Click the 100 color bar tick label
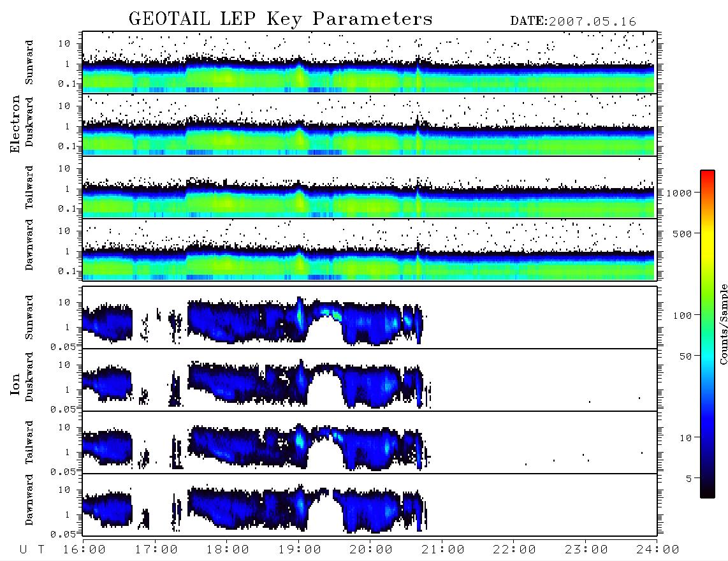This screenshot has width=728, height=561. 682,316
